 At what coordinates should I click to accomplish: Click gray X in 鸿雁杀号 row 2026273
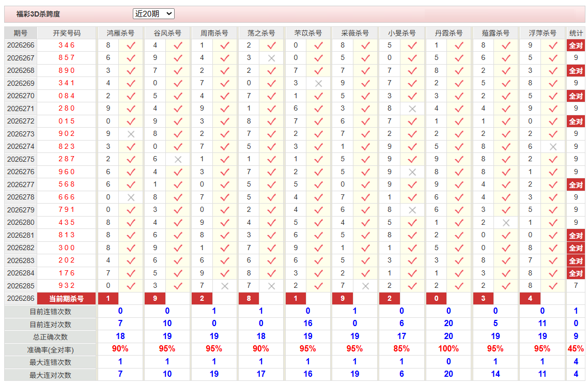click(x=131, y=134)
